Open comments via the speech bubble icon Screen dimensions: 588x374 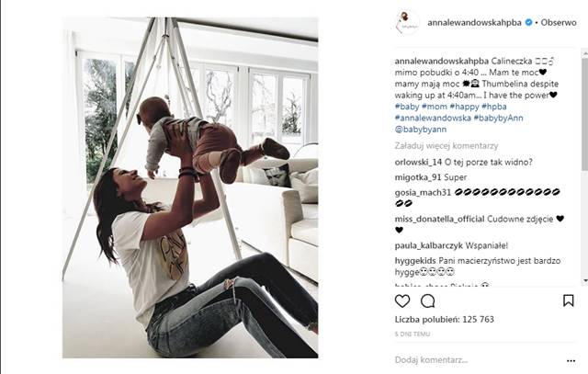pyautogui.click(x=428, y=300)
